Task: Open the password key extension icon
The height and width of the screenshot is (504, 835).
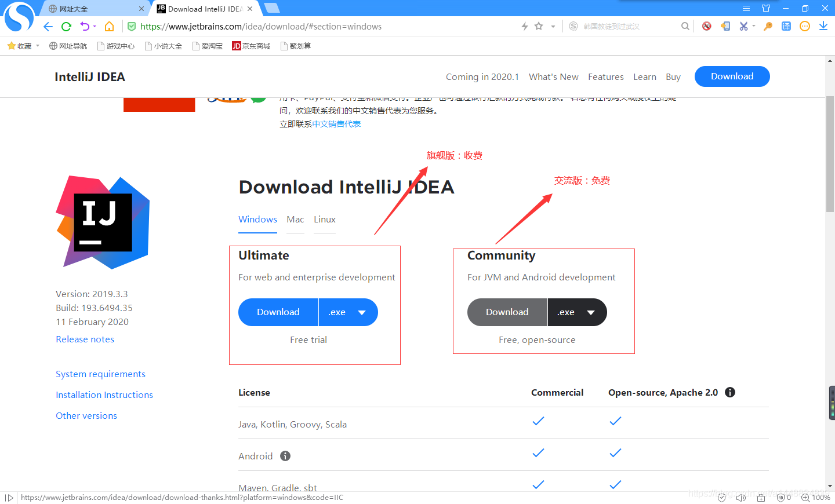Action: (768, 26)
